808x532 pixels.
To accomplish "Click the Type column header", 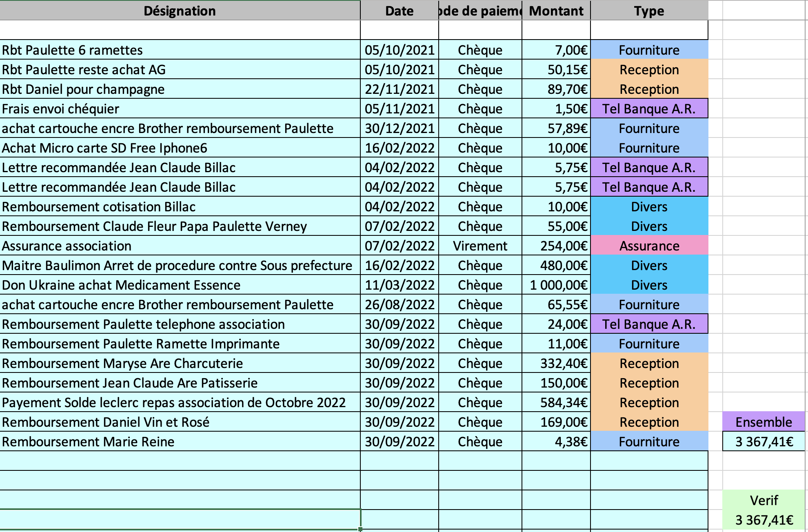I will 649,11.
